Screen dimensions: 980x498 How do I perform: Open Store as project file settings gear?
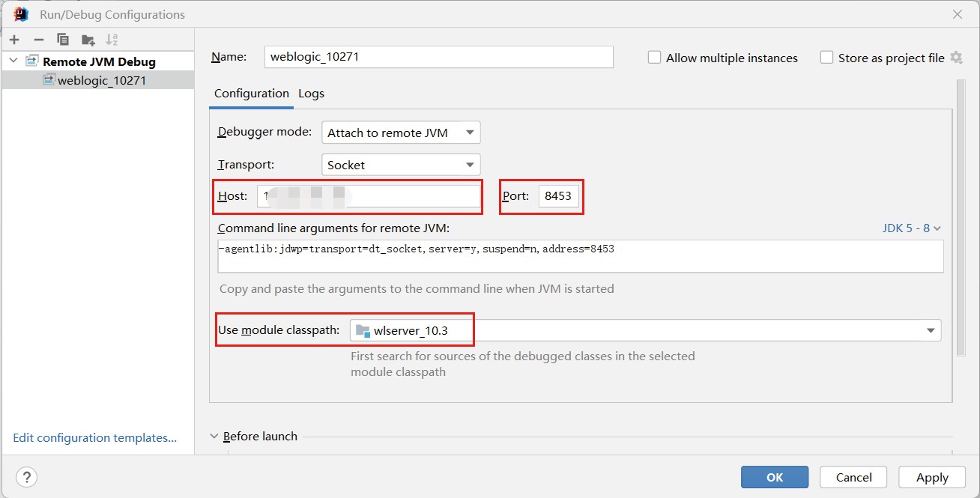click(956, 58)
